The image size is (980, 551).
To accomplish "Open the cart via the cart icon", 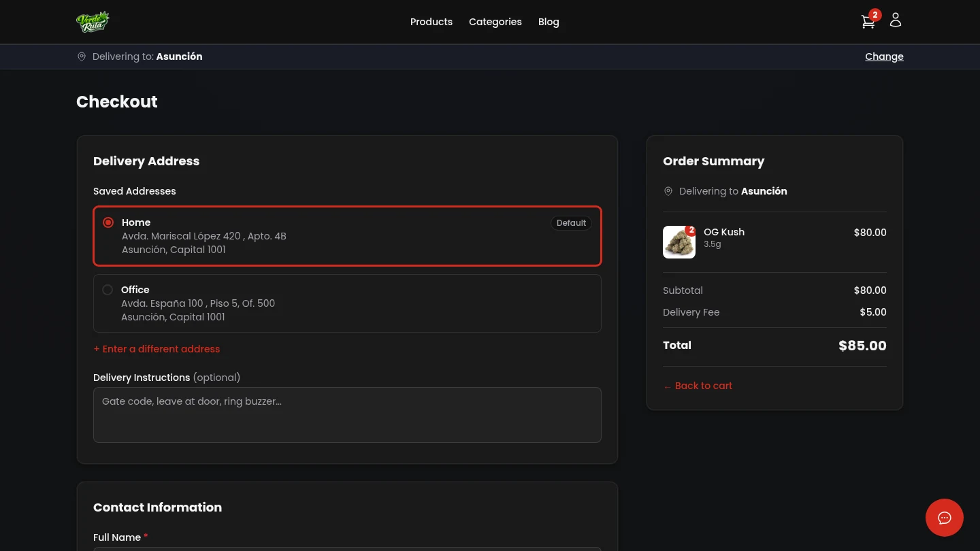I will point(868,22).
